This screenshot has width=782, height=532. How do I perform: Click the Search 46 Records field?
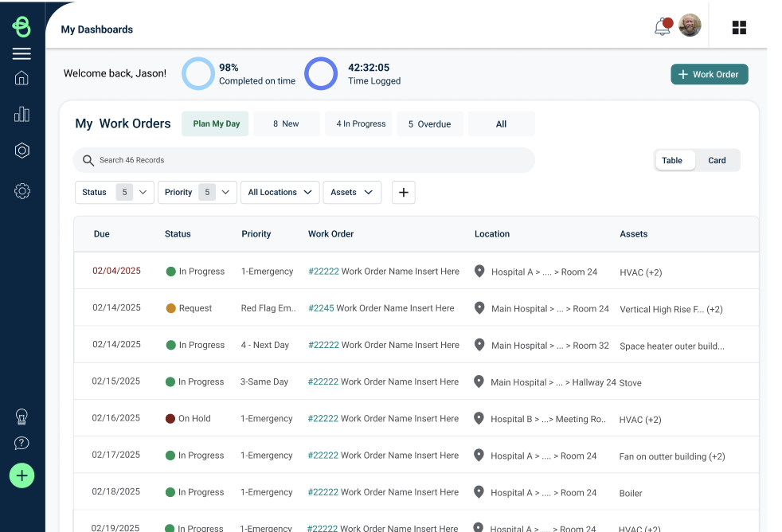point(303,160)
